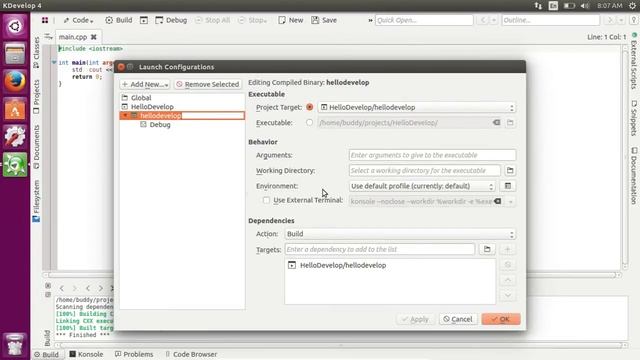
Task: Click Arguments input field
Action: tap(432, 155)
